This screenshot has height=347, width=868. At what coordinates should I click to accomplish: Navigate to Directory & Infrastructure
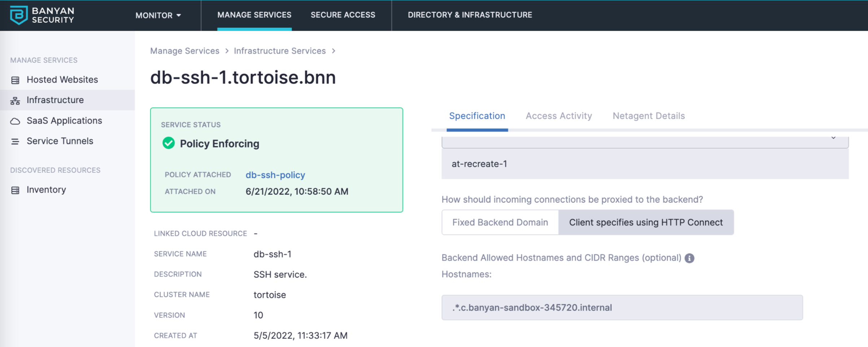click(470, 15)
